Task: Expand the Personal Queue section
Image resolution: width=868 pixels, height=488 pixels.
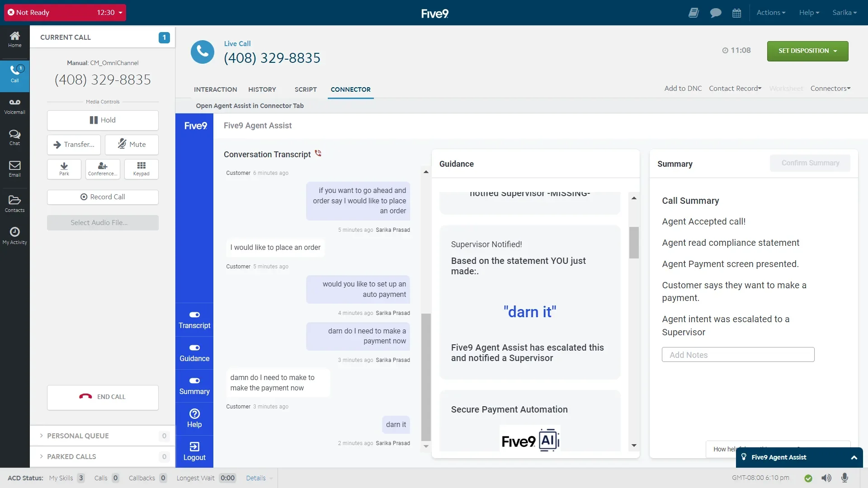Action: click(x=78, y=436)
